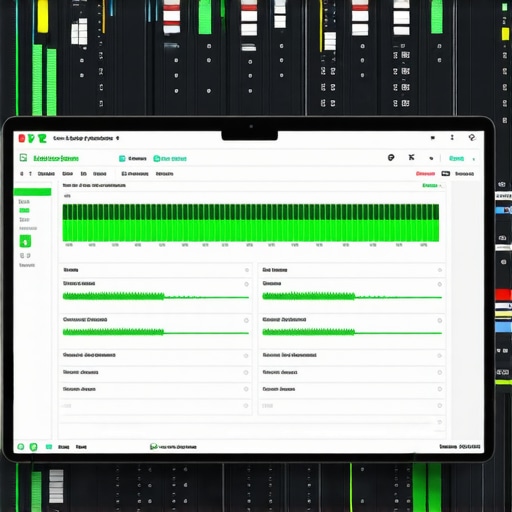This screenshot has height=512, width=512.
Task: Open the second word menu in the menu row
Action: pos(67,174)
